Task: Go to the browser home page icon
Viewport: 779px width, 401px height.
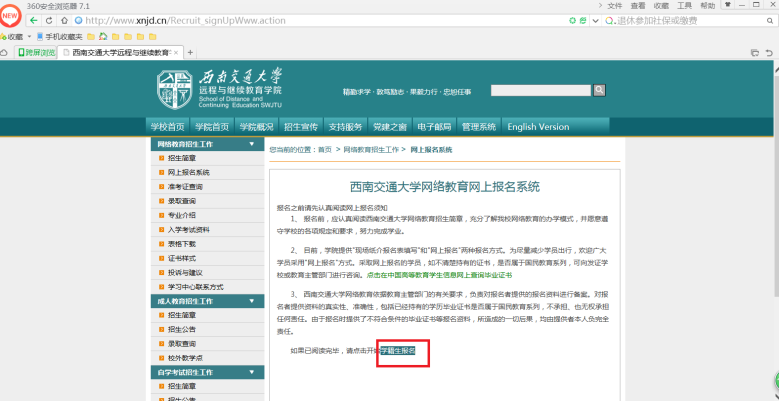Action: [64, 21]
